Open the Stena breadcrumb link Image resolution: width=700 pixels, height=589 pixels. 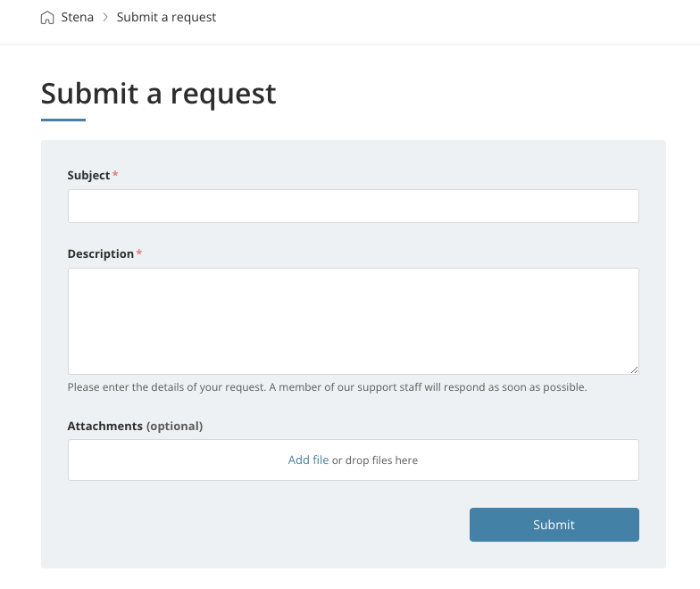click(78, 18)
